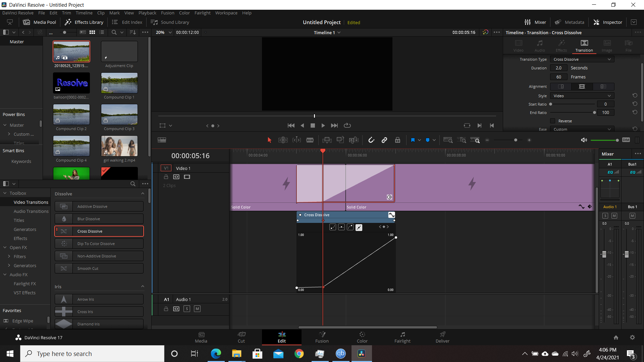The width and height of the screenshot is (644, 362).
Task: Collapse the Toolbox tree section
Action: click(x=5, y=193)
